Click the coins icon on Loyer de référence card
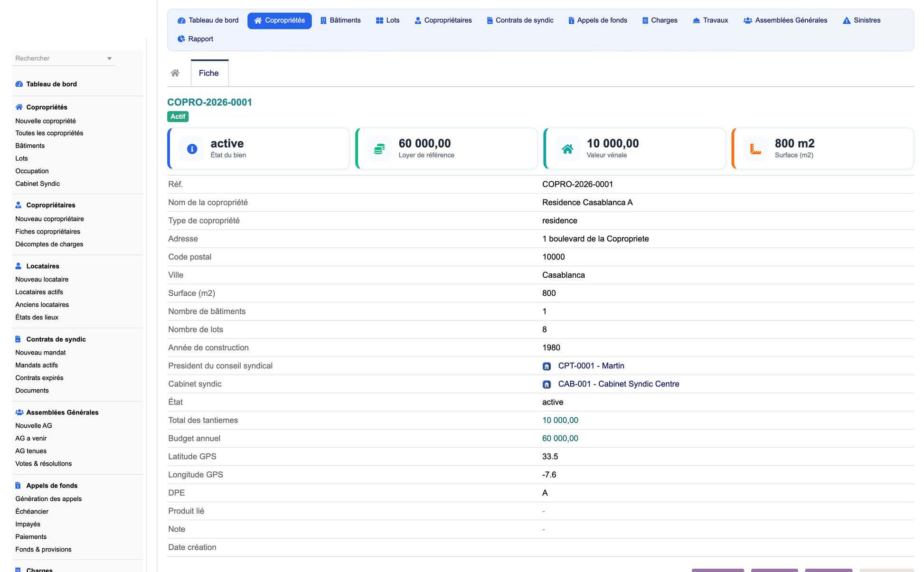924x572 pixels. pos(379,149)
